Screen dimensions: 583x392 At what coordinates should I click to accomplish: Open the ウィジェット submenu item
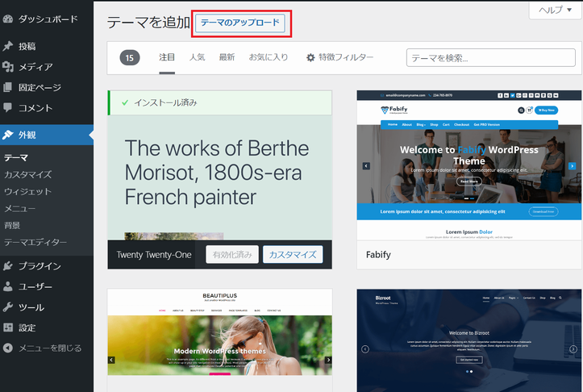(28, 191)
